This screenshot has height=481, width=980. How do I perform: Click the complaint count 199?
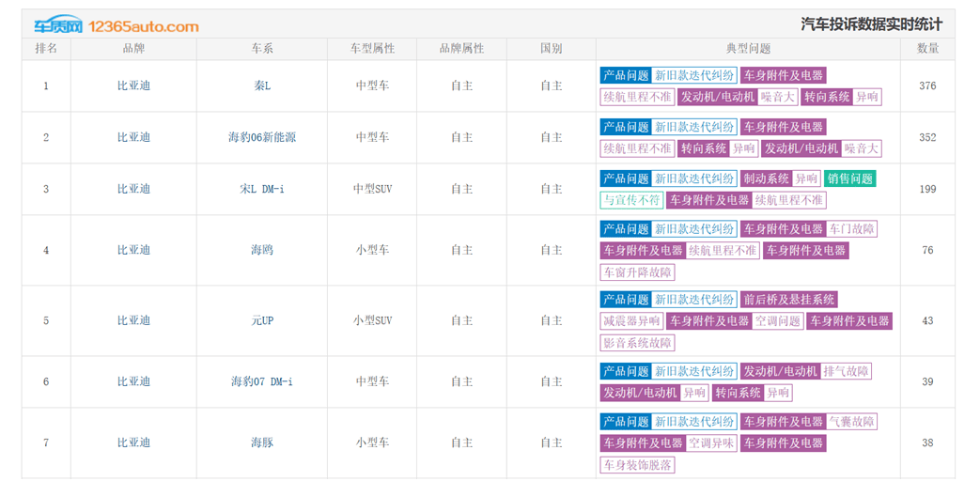[x=927, y=189]
